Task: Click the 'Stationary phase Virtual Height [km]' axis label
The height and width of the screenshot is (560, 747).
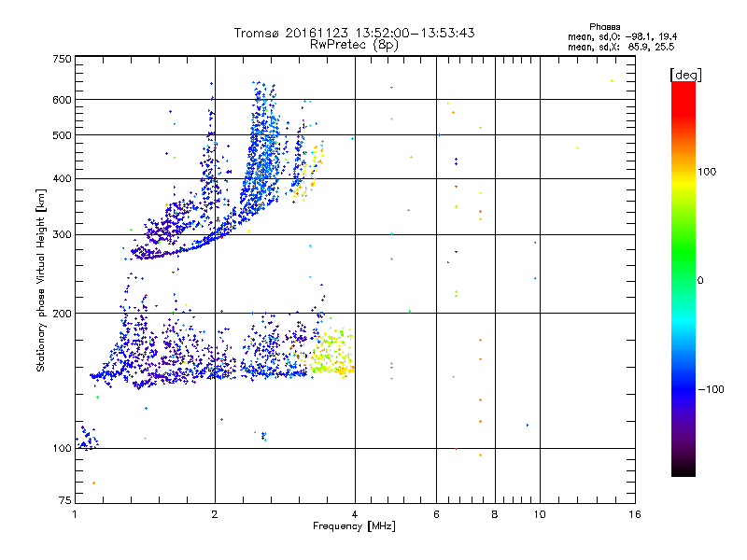Action: pyautogui.click(x=41, y=281)
